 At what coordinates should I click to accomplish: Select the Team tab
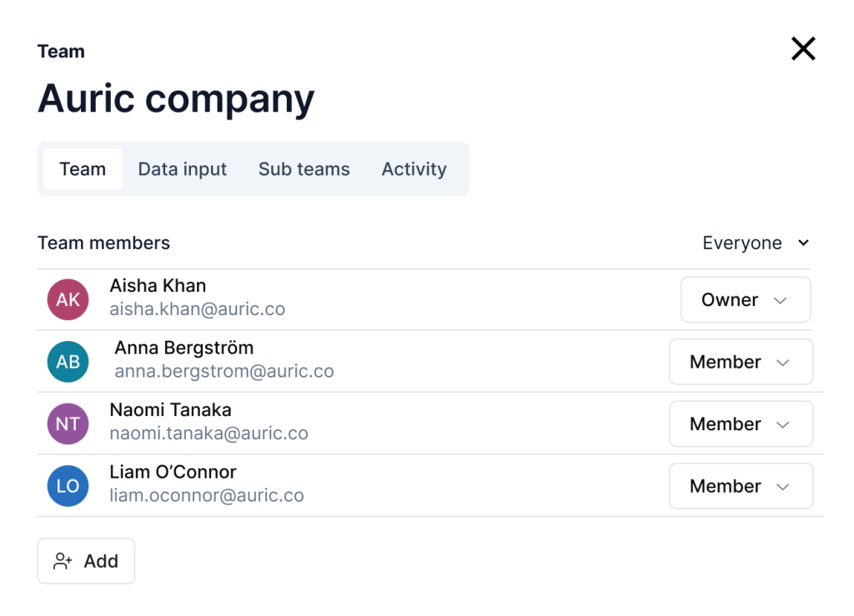click(x=83, y=169)
